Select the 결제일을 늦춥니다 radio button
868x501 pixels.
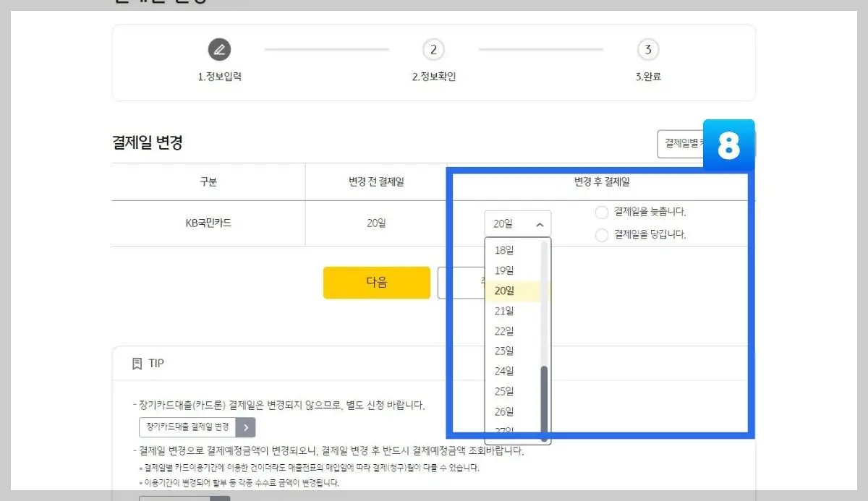[x=601, y=212]
